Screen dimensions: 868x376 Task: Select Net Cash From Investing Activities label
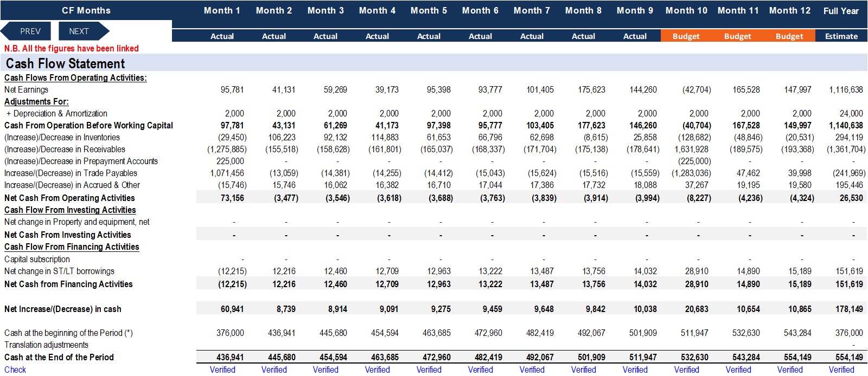click(67, 235)
